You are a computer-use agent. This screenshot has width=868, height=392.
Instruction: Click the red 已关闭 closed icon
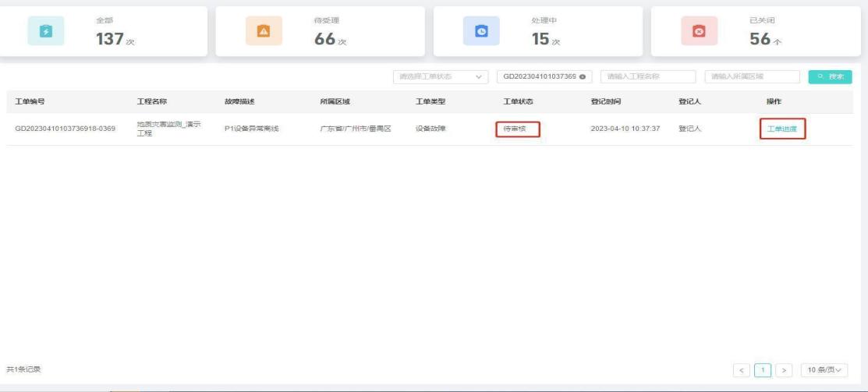698,30
